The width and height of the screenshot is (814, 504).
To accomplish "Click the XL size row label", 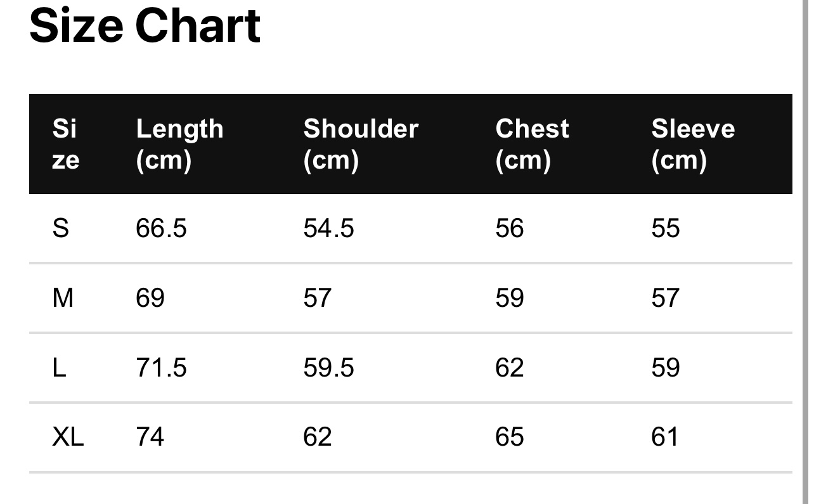I will point(68,437).
